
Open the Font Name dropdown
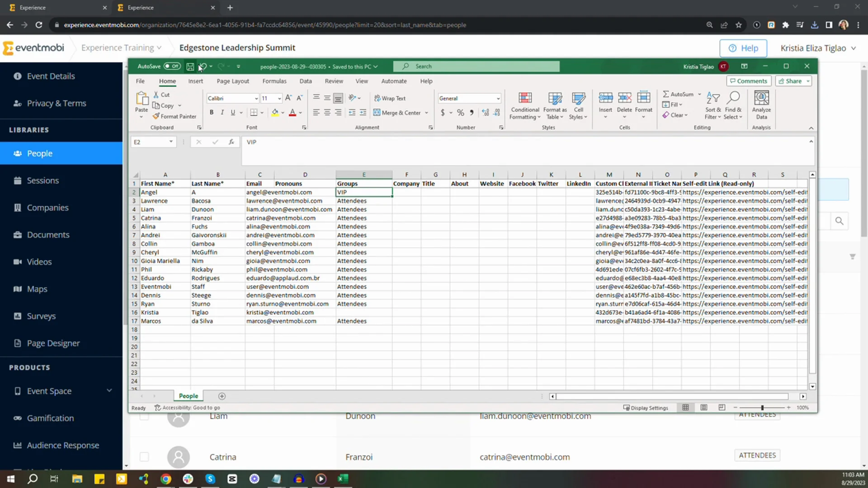pyautogui.click(x=256, y=99)
